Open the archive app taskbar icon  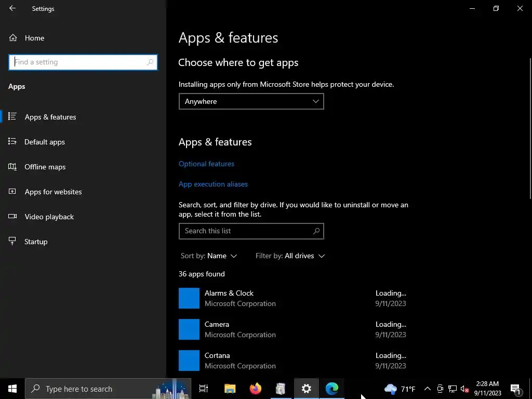point(281,389)
